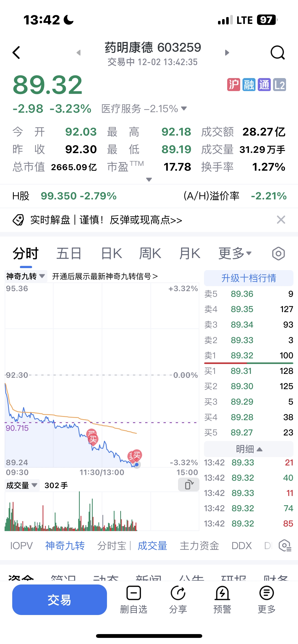Viewport: 298px width, 644px height.
Task: Rotate chart to landscape icon
Action: coord(189,485)
